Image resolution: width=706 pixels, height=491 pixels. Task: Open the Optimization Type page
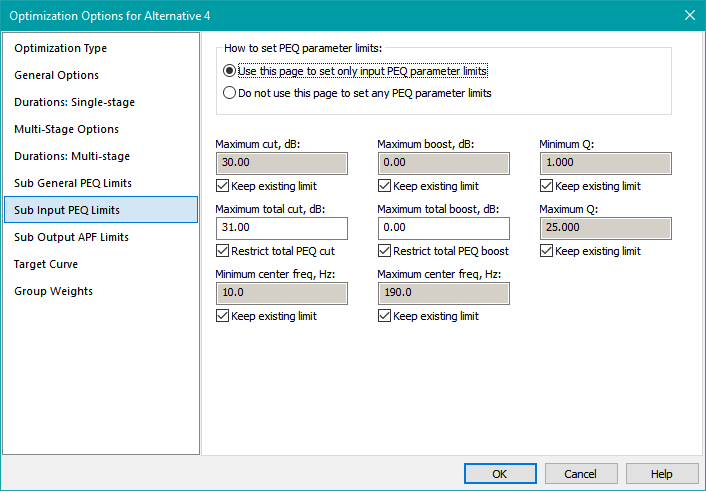click(x=101, y=48)
